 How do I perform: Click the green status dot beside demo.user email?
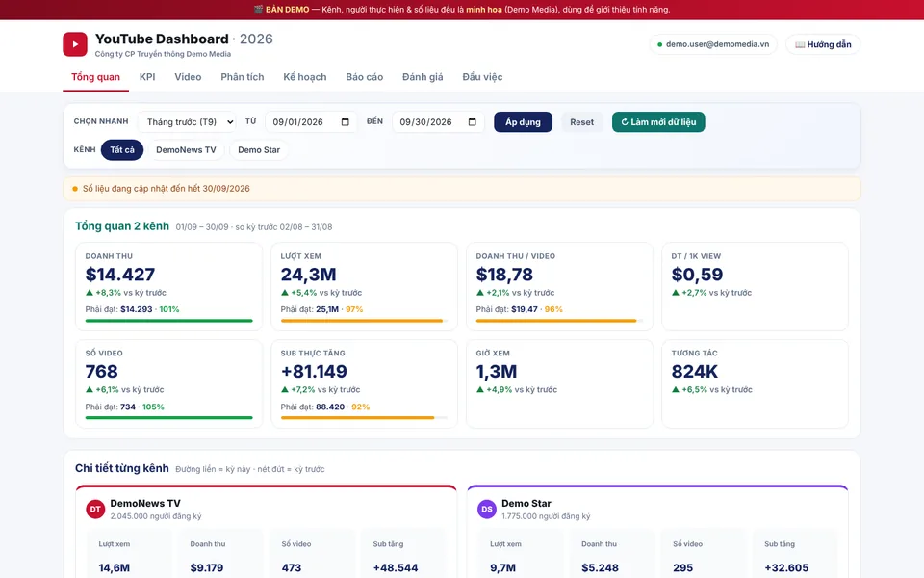pyautogui.click(x=660, y=45)
